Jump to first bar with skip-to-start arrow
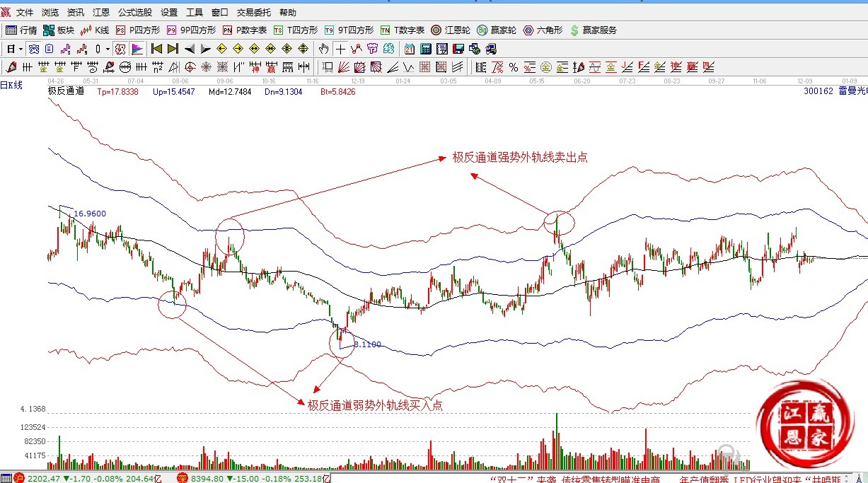Viewport: 868px width, 483px height. click(x=157, y=49)
